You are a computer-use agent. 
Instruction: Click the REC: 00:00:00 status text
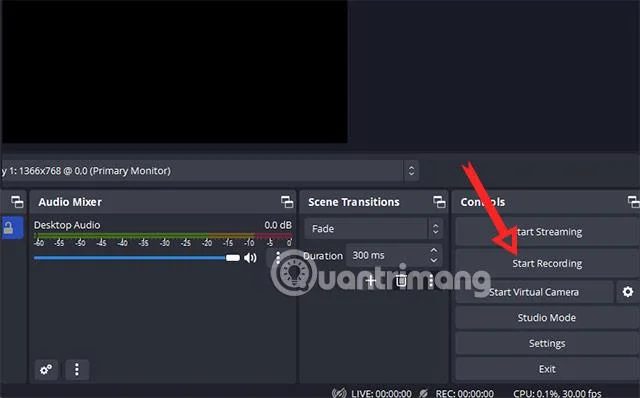click(464, 394)
